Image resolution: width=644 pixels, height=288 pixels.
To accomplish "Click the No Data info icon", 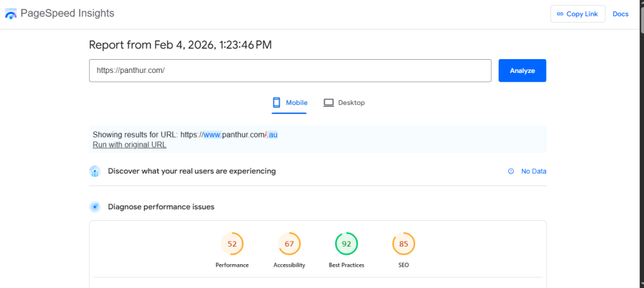I will [x=511, y=171].
